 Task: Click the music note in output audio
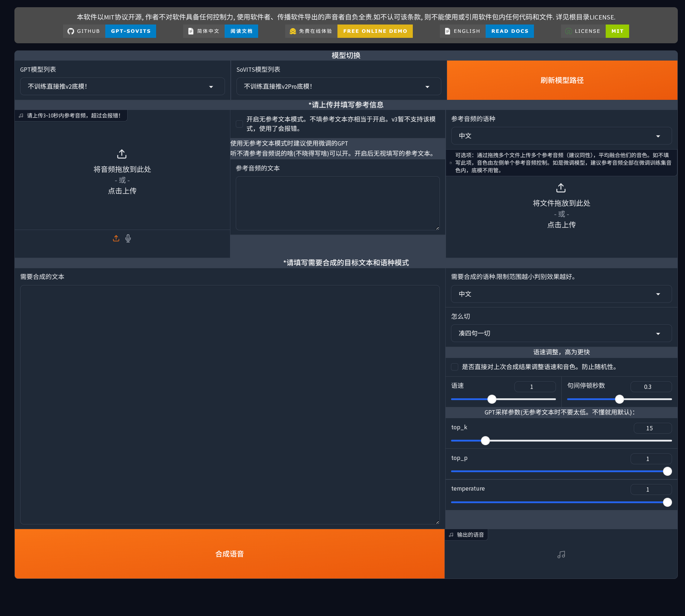[x=561, y=555]
